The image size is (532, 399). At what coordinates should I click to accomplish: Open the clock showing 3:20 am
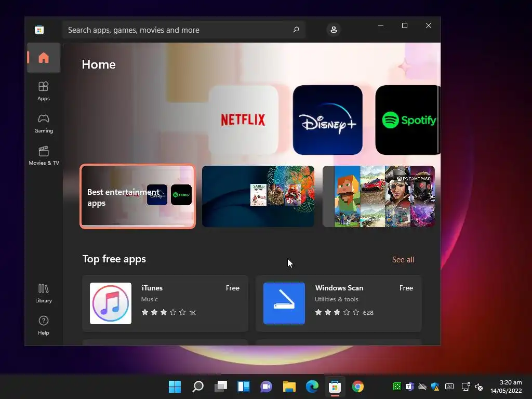[x=506, y=387]
